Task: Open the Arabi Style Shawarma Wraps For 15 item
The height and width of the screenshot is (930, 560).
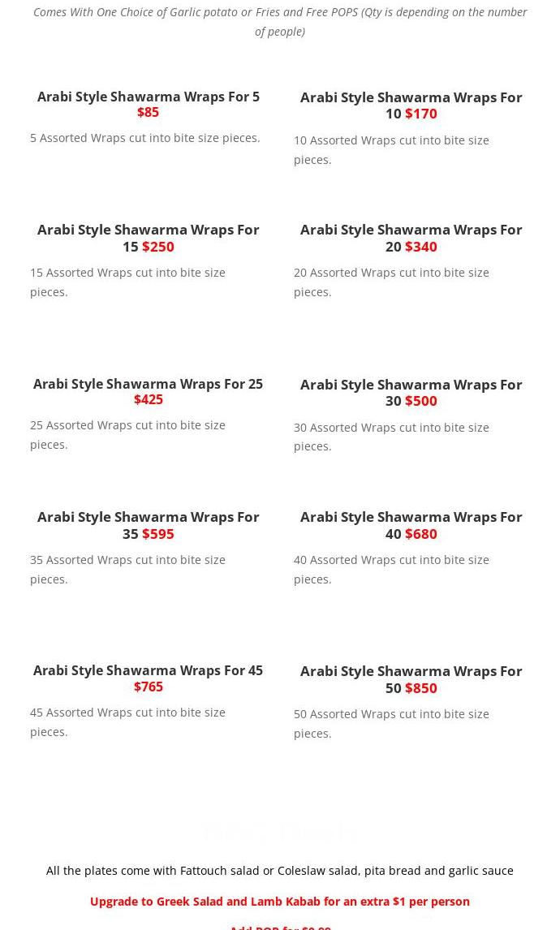Action: tap(148, 230)
